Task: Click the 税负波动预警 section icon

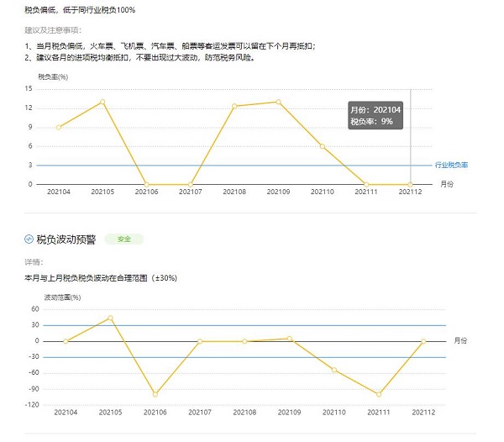Action: pyautogui.click(x=29, y=239)
